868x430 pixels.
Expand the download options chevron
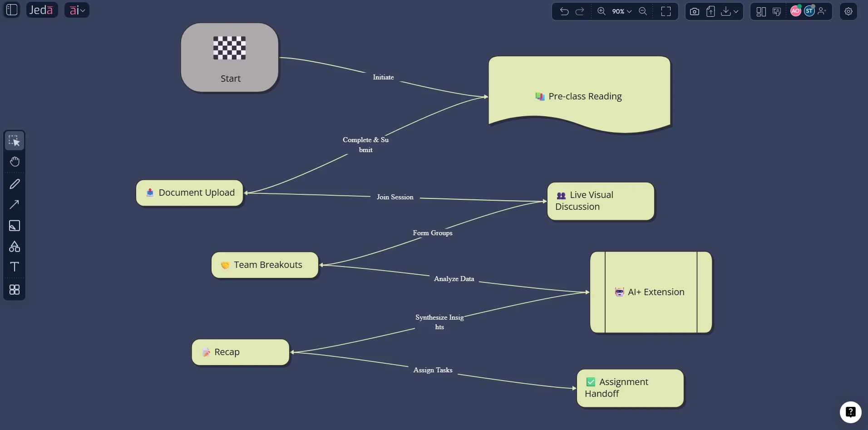(736, 11)
